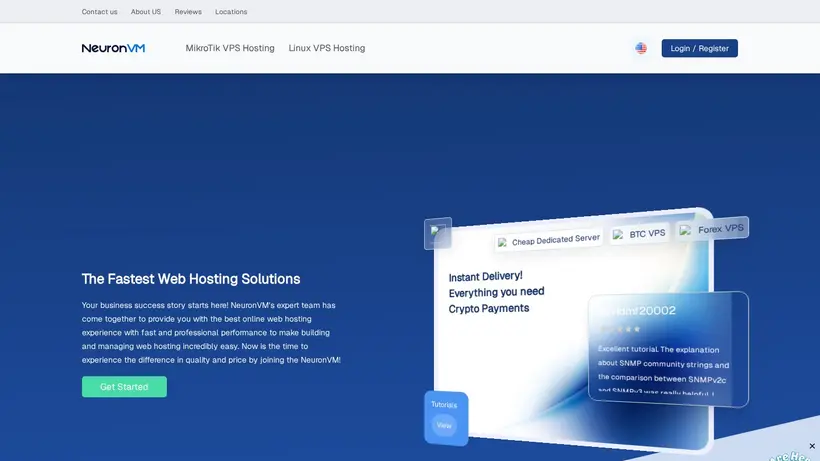Click the star rating in the review card
The image size is (820, 461).
620,329
